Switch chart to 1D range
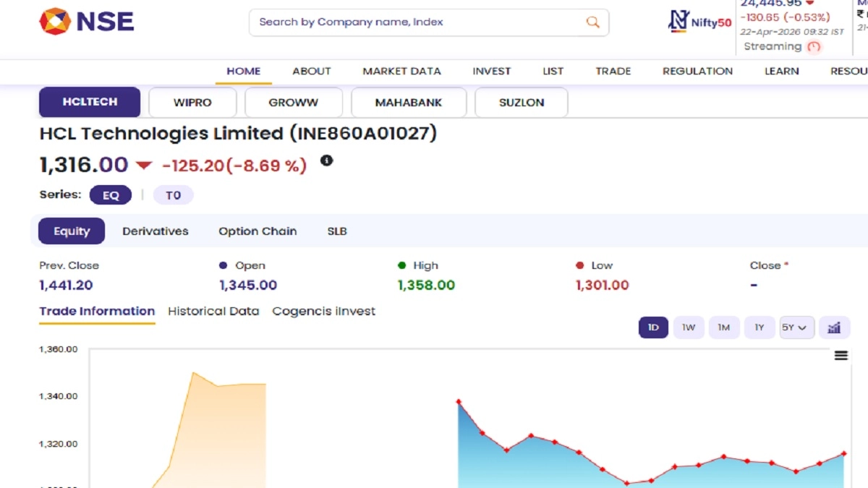Viewport: 868px width, 488px height. point(653,328)
